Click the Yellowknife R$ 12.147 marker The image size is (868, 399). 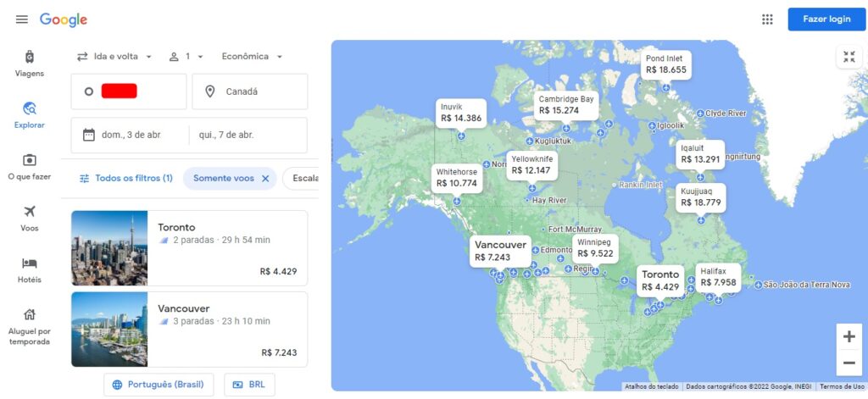click(532, 165)
